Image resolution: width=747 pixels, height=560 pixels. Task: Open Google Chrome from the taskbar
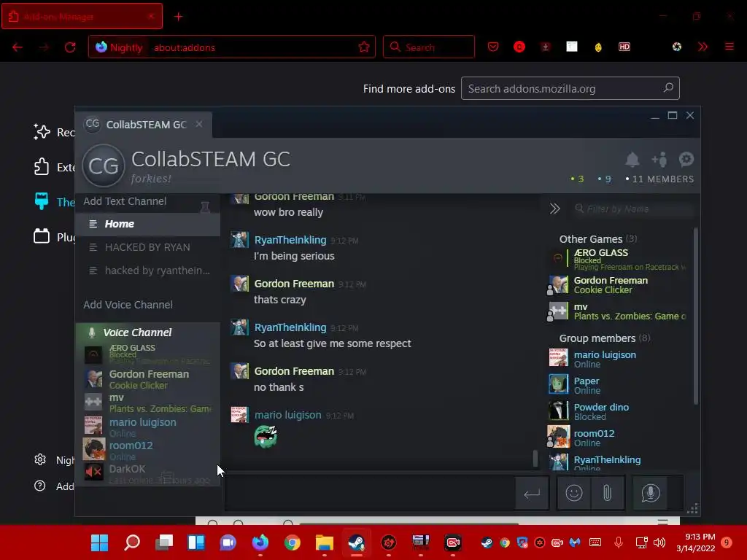(292, 542)
